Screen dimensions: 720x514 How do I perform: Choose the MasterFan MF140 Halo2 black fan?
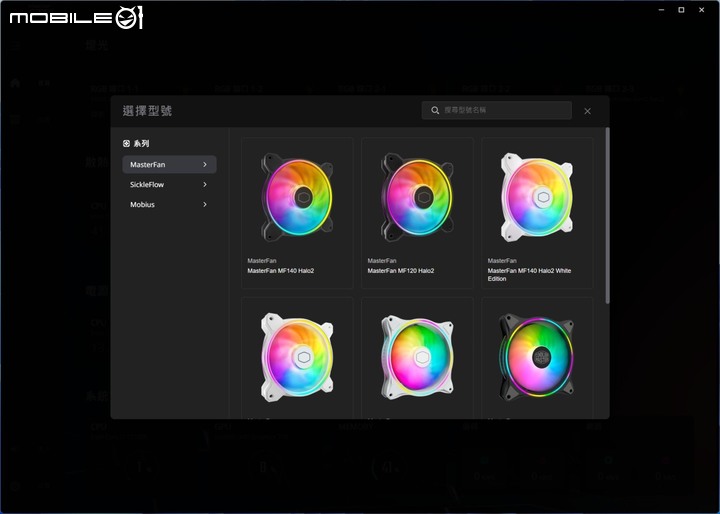click(297, 213)
